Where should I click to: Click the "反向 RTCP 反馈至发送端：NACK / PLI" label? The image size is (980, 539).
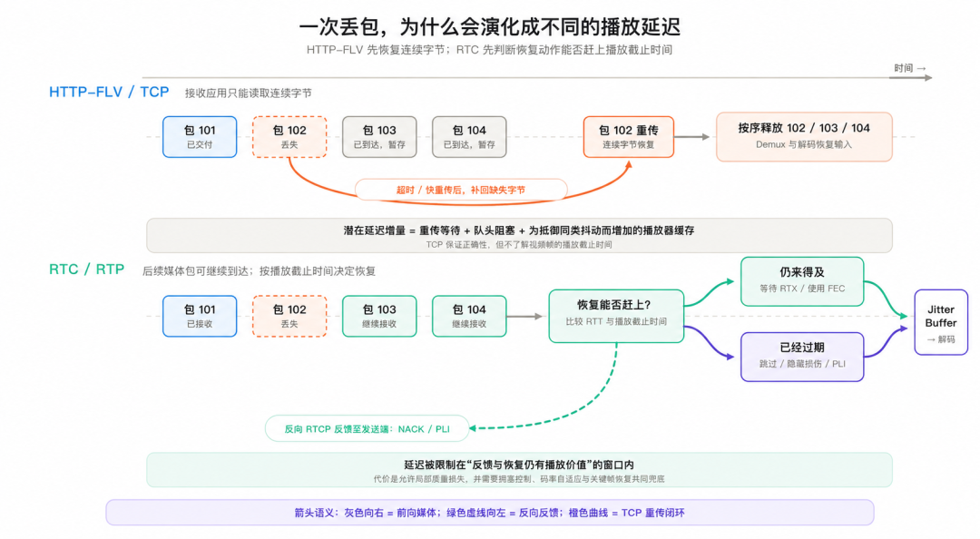(367, 429)
